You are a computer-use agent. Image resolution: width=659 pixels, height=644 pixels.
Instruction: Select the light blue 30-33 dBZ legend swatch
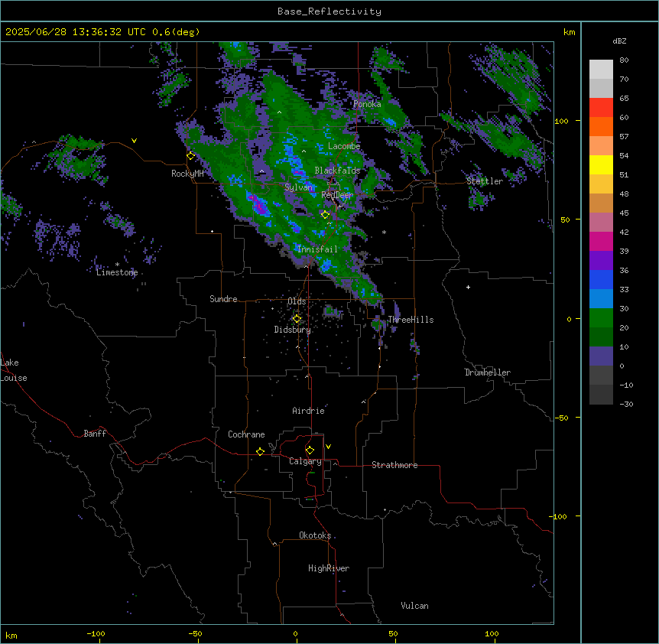pos(601,298)
